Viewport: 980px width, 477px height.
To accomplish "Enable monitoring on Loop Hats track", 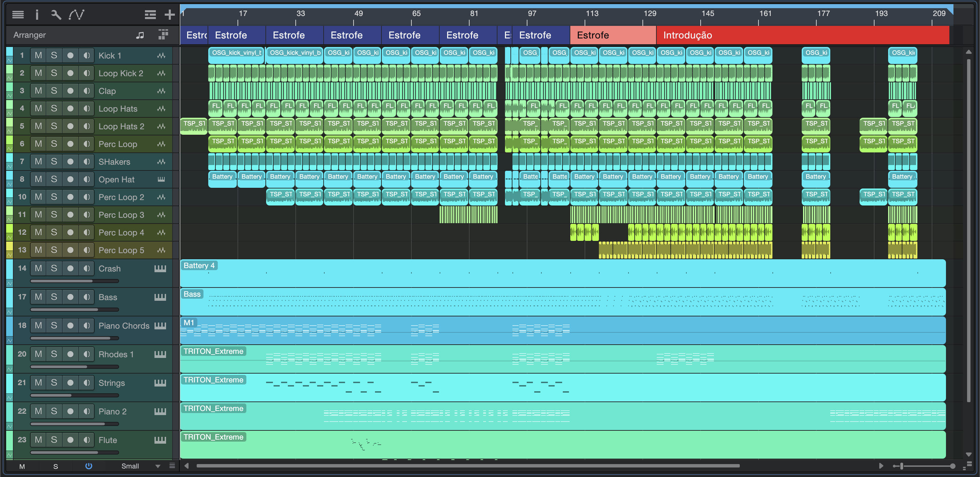I will pyautogui.click(x=86, y=109).
